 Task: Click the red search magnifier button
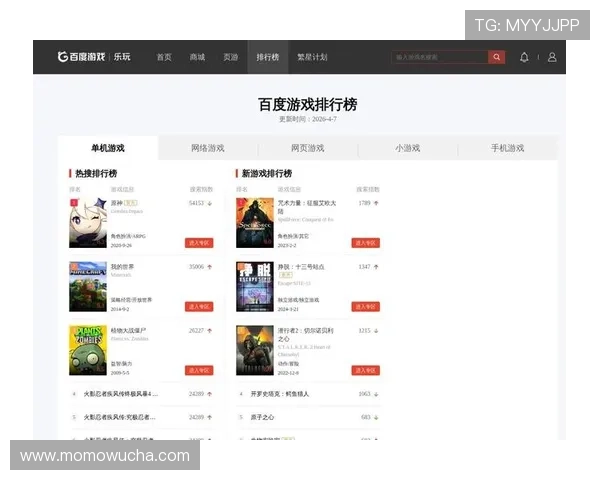click(x=496, y=57)
